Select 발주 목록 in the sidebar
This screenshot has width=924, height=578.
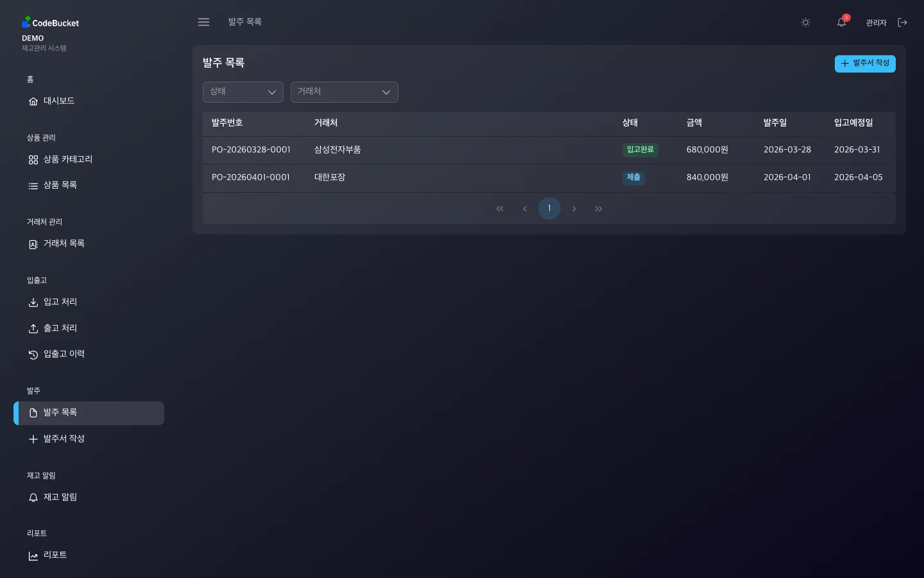click(x=60, y=412)
